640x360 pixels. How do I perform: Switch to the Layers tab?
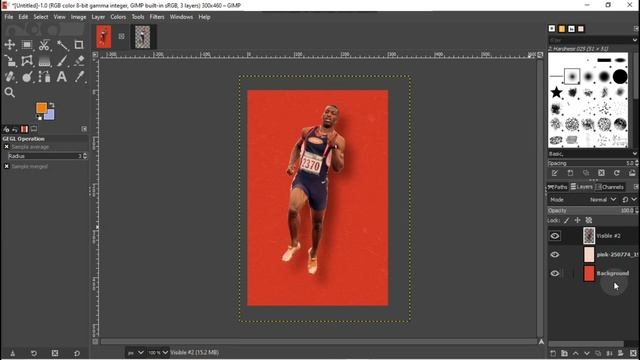point(582,187)
